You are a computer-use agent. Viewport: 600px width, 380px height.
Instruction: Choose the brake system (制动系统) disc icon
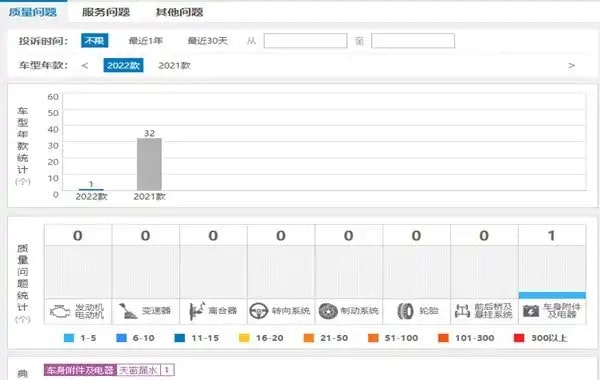click(x=328, y=311)
